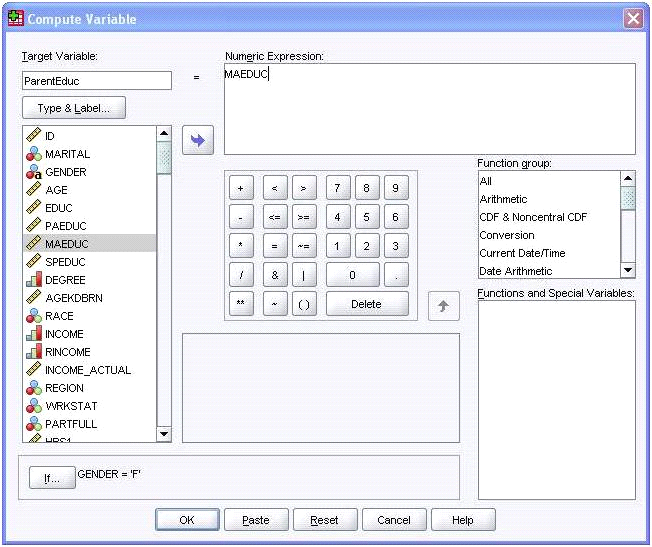The image size is (652, 547).
Task: Confirm with the OK button
Action: click(188, 520)
